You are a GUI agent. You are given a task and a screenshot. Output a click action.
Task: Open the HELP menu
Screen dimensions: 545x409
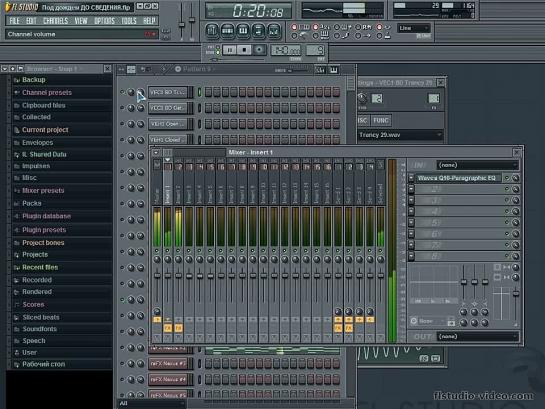[x=149, y=21]
